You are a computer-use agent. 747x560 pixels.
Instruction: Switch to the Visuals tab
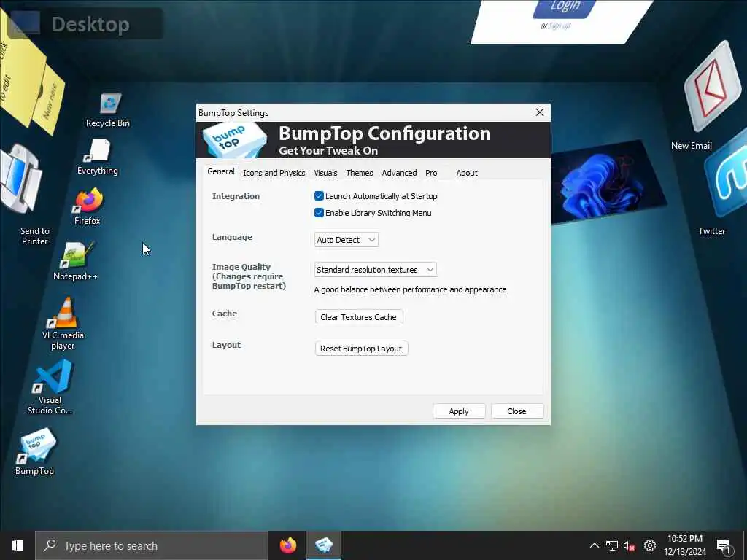[x=325, y=173]
